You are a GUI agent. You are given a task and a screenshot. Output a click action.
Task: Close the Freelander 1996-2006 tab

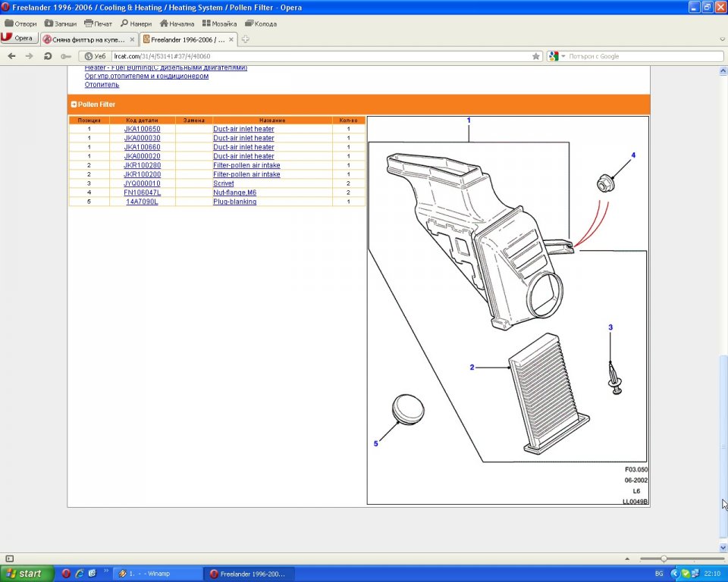(232, 39)
